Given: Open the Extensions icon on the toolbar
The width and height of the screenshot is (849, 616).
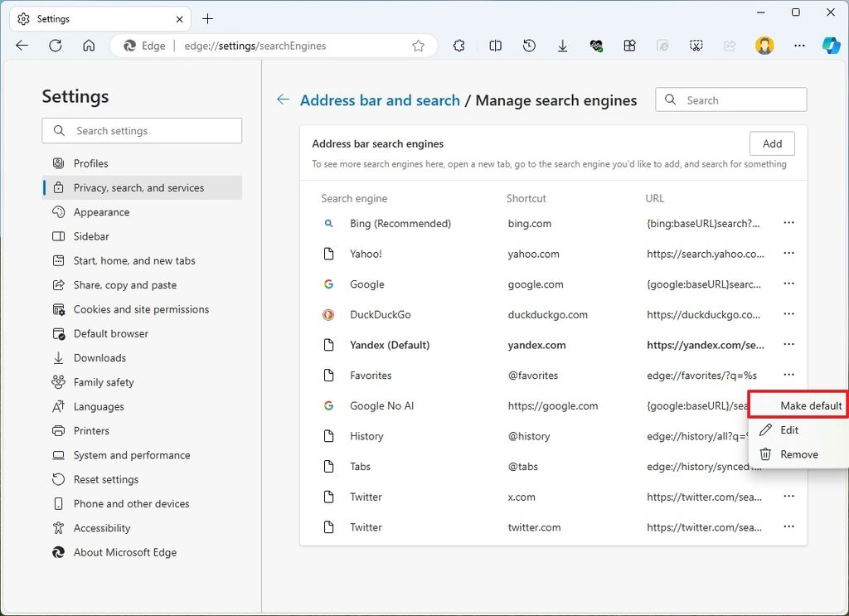Looking at the screenshot, I should 458,46.
